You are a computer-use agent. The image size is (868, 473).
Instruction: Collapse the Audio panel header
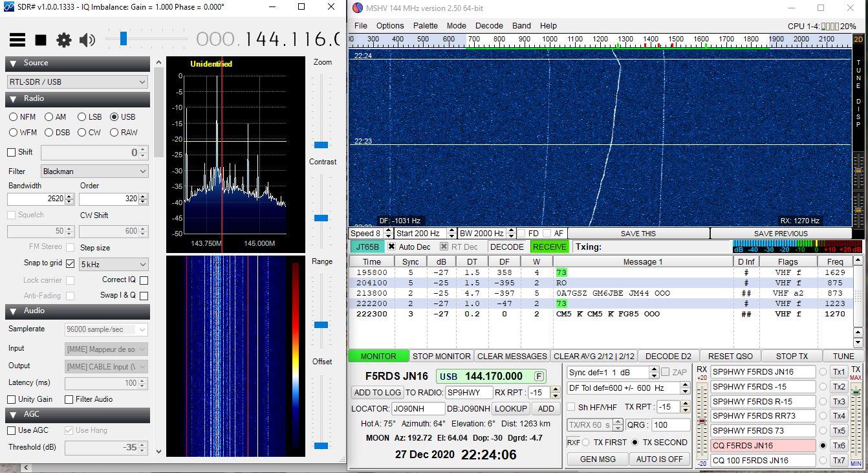(x=78, y=311)
